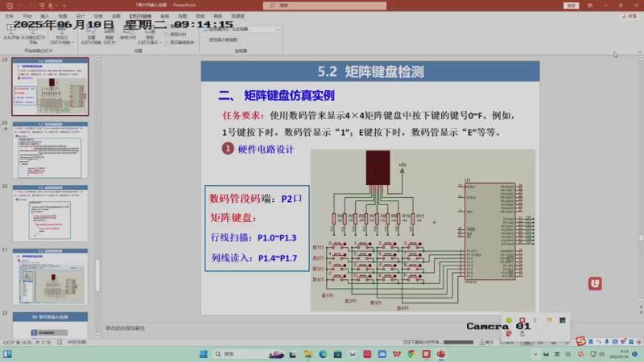The height and width of the screenshot is (362, 644).
Task: Click the slide heading 5.2 矩阵键盘检测
Action: (x=370, y=72)
